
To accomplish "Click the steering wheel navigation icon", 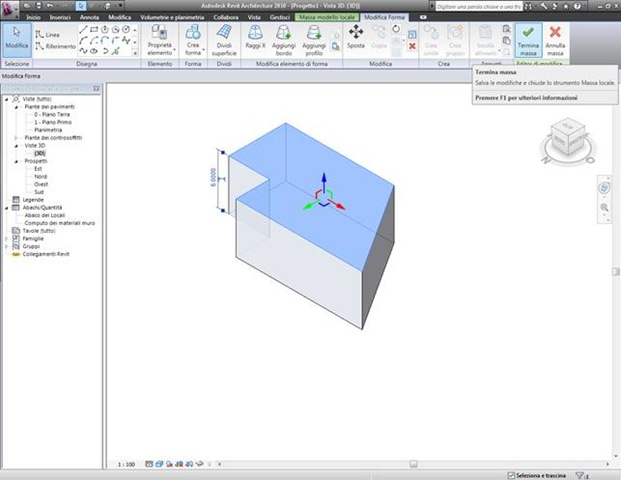I will 604,188.
